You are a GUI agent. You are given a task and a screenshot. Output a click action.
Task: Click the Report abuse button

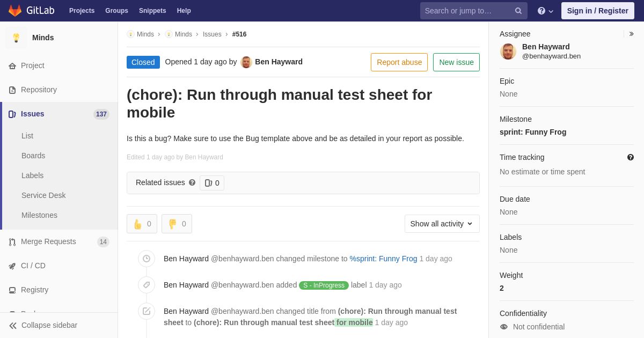(x=399, y=62)
